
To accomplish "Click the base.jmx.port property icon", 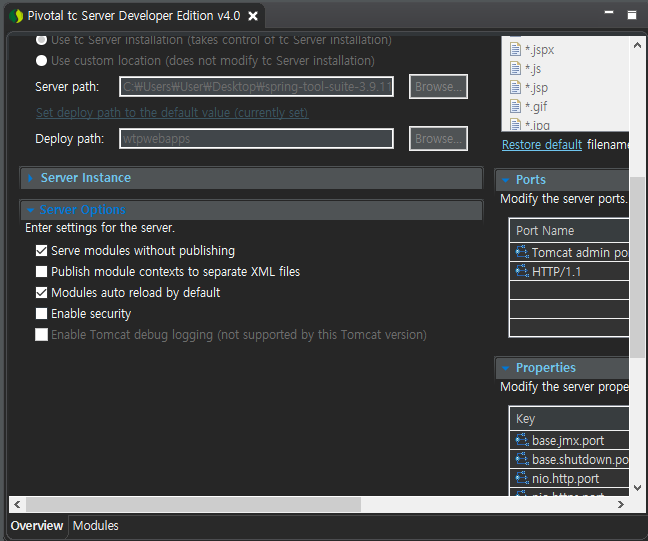I will 522,440.
